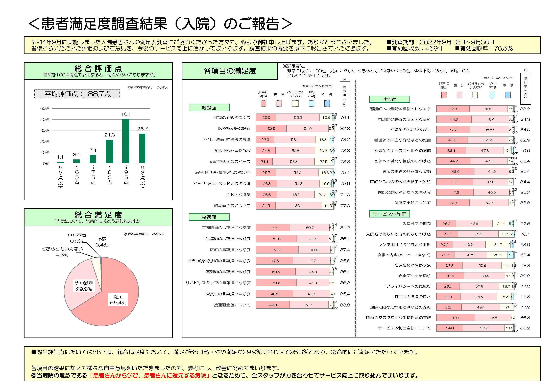
Task: Click the 不満 blue swatch above the 施設面 chart
Action: 327,103
